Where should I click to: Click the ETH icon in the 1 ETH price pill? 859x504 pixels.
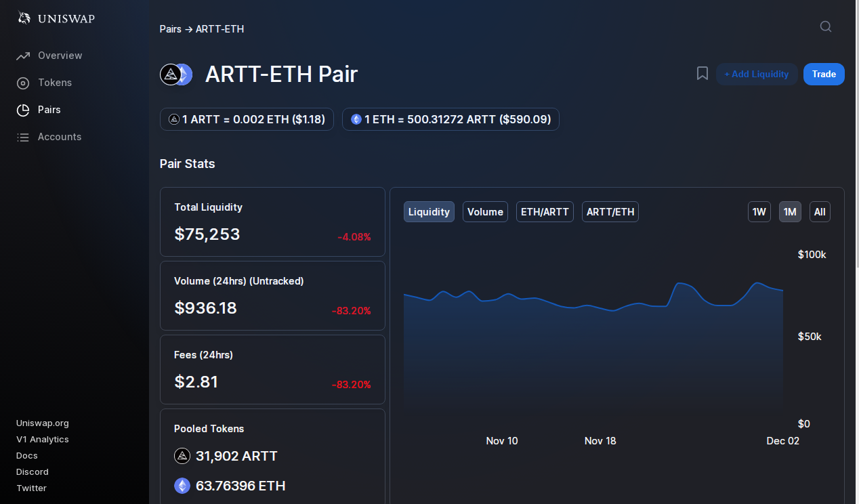point(356,119)
